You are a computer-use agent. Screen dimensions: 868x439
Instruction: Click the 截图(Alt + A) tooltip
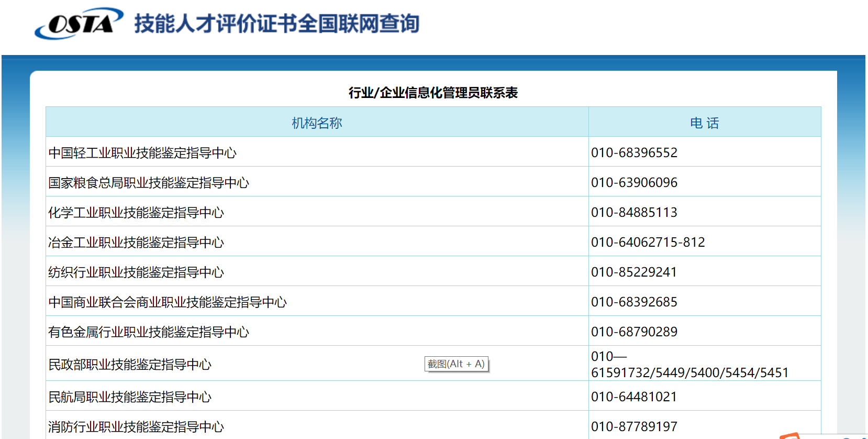click(456, 364)
